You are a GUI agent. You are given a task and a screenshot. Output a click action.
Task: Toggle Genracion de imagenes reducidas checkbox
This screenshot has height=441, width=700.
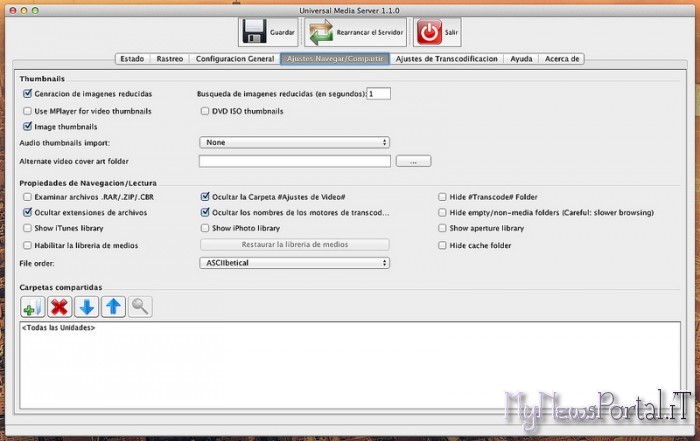(x=27, y=94)
